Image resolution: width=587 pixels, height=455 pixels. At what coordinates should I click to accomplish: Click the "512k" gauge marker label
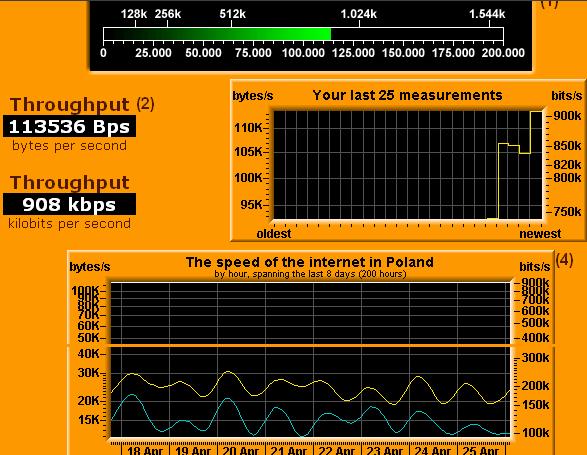pos(232,14)
